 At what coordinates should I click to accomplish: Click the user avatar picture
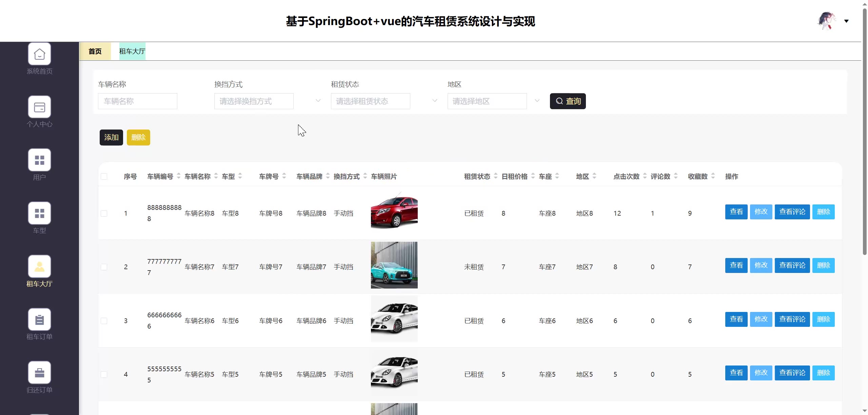click(827, 21)
